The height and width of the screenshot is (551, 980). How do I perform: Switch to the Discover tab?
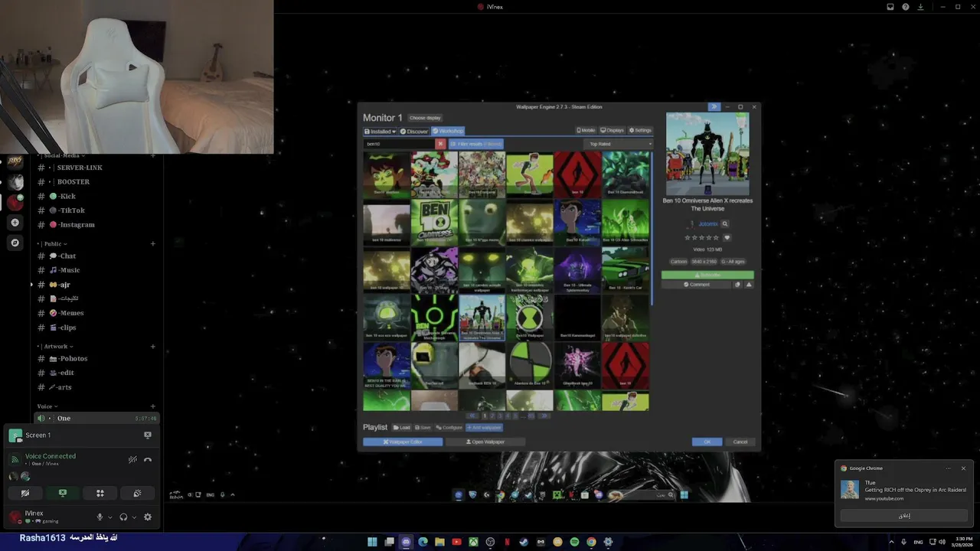point(414,131)
